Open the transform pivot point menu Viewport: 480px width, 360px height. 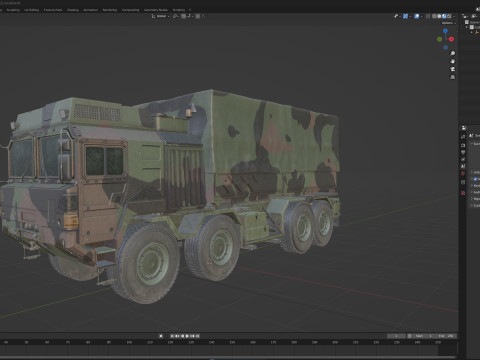[176, 16]
